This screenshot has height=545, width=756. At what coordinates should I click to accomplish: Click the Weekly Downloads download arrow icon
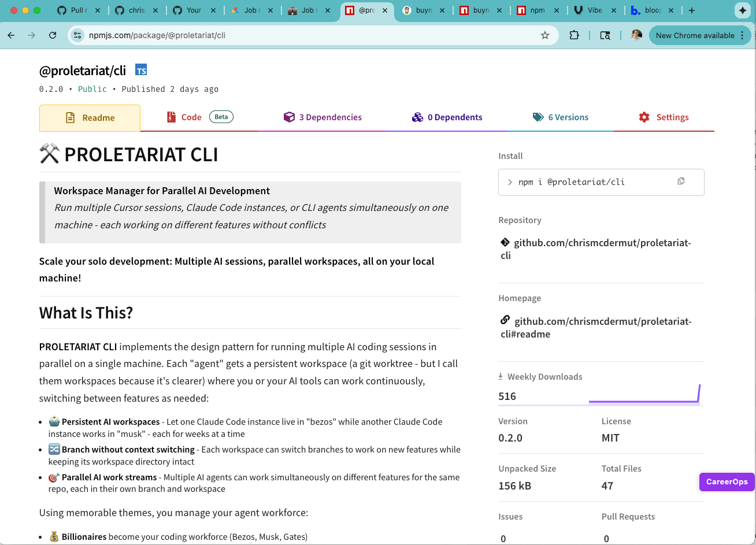pyautogui.click(x=501, y=376)
